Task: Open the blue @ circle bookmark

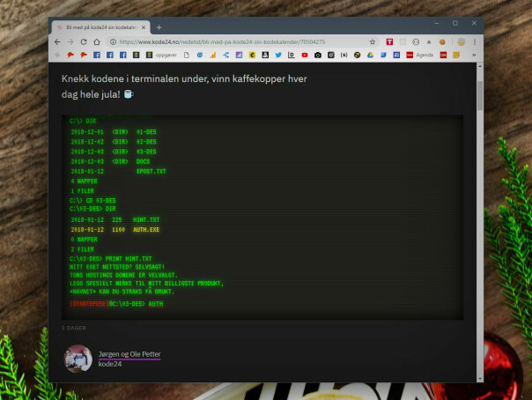Action: coord(199,55)
